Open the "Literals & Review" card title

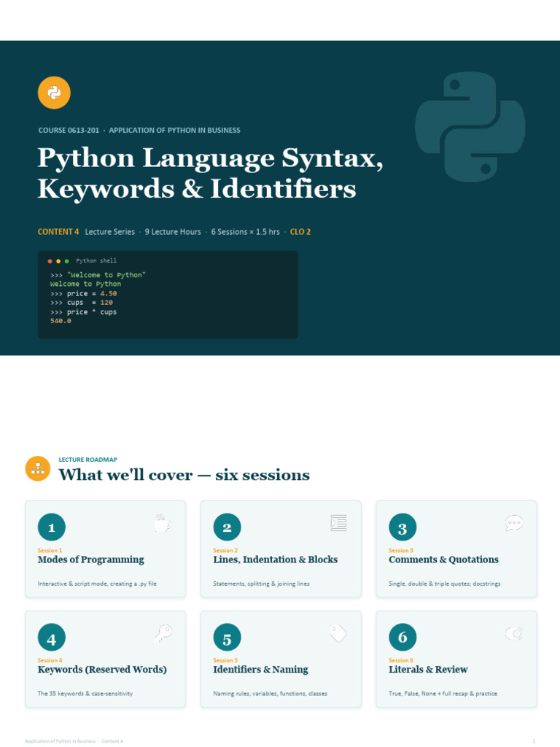[428, 670]
